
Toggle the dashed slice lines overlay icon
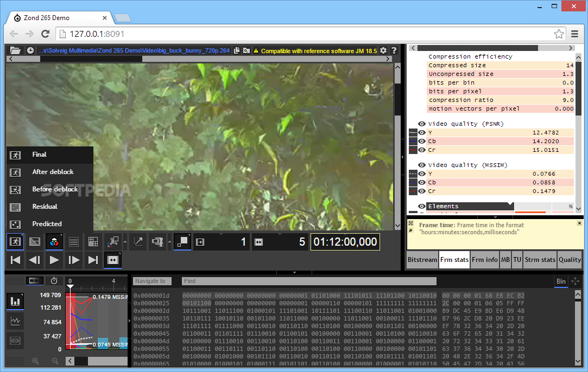(74, 242)
